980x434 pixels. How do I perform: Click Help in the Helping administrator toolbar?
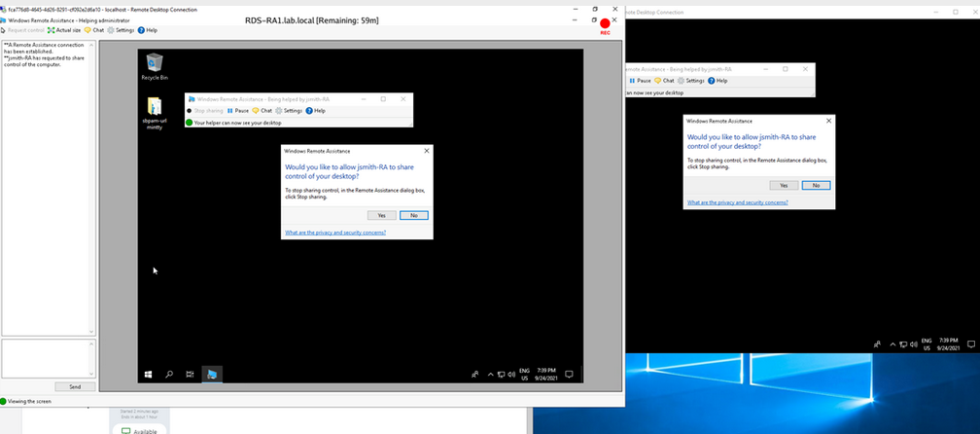148,30
